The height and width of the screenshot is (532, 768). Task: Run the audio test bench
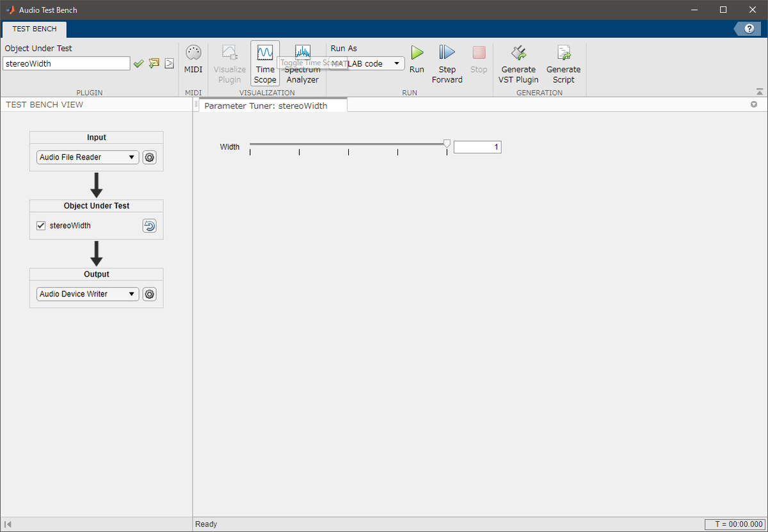click(x=417, y=60)
